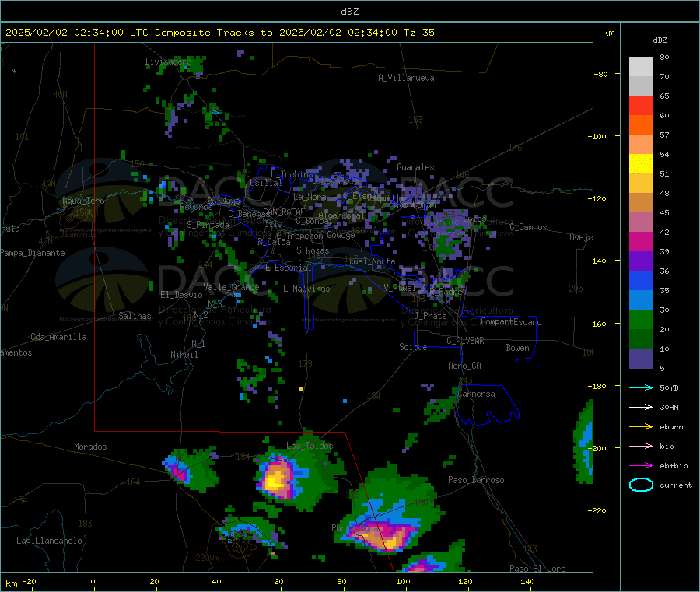Click the 'SAN_RAFAEL' city label

[x=285, y=212]
